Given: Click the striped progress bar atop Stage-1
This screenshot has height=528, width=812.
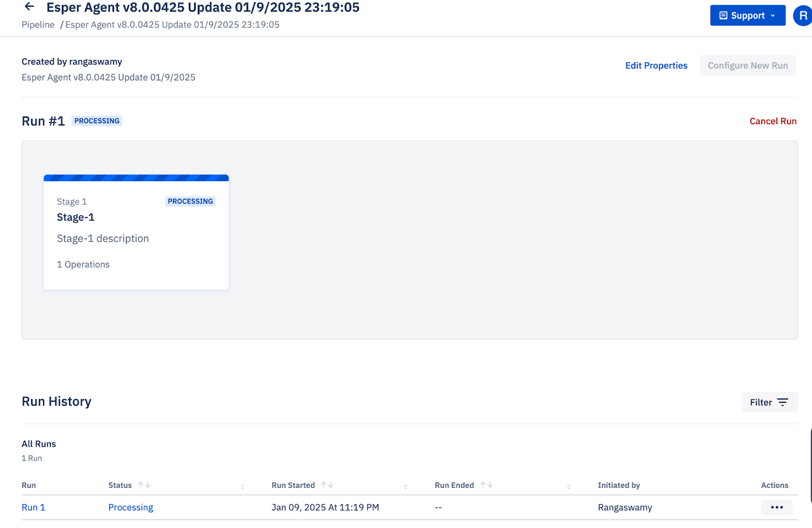Looking at the screenshot, I should pyautogui.click(x=136, y=178).
